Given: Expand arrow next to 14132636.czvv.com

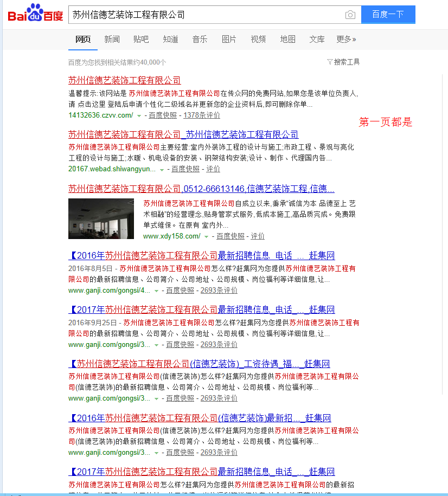Looking at the screenshot, I should tap(139, 116).
